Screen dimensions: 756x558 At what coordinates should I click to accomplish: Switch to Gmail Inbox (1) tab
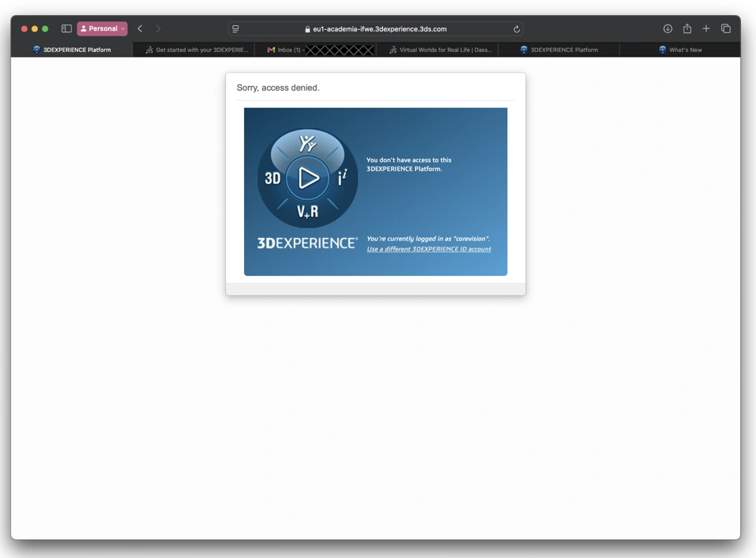[x=315, y=50]
